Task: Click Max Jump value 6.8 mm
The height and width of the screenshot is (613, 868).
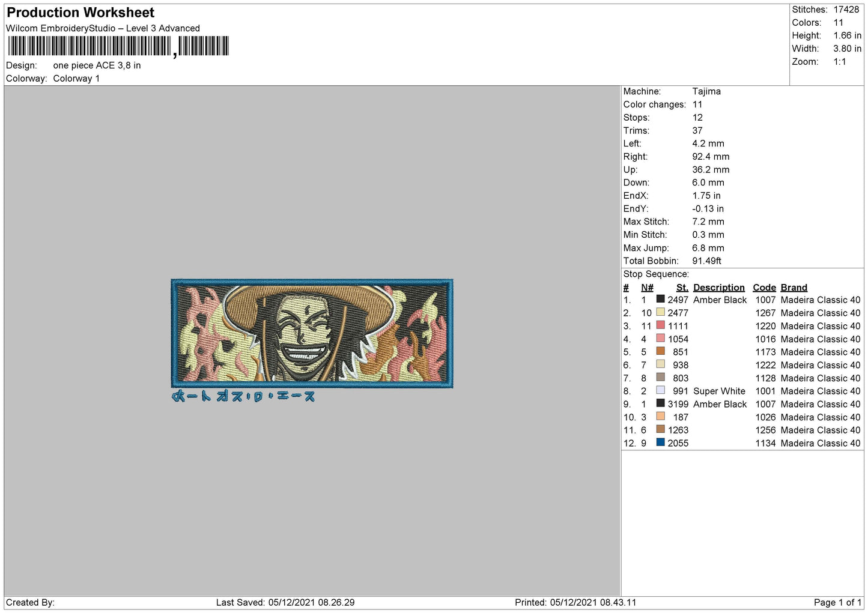Action: pyautogui.click(x=708, y=248)
